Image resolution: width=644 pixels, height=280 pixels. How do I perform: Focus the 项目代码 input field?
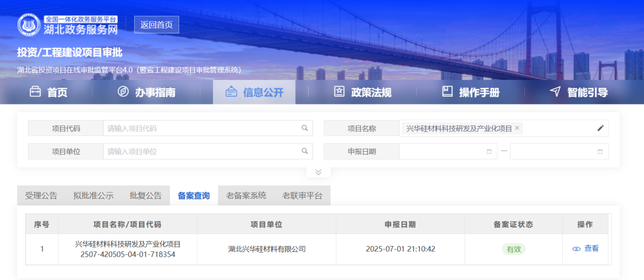pyautogui.click(x=208, y=128)
